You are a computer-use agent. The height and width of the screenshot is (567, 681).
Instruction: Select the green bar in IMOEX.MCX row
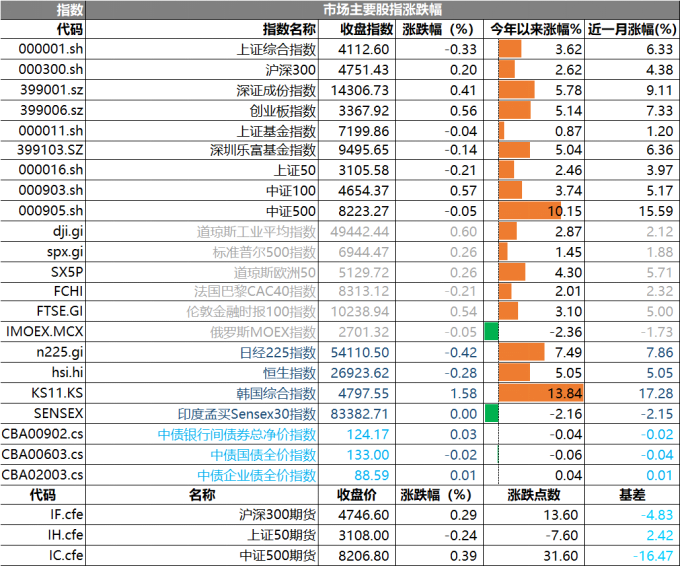click(491, 332)
